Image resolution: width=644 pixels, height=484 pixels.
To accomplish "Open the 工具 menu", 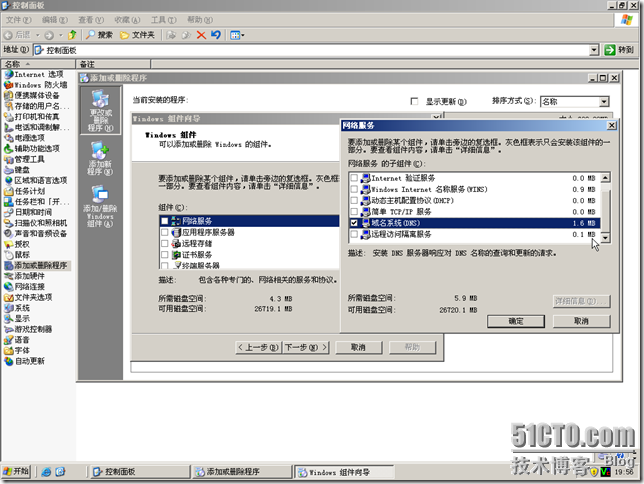I will (163, 20).
